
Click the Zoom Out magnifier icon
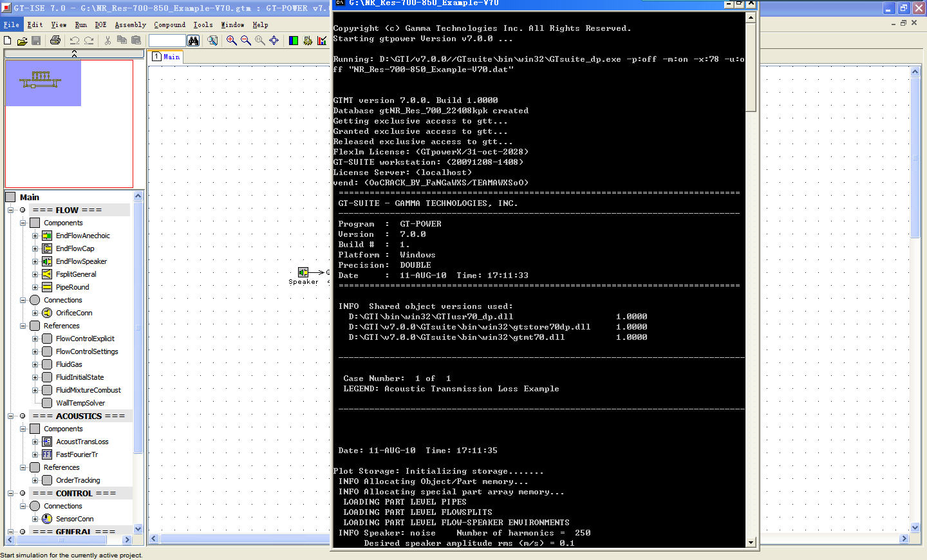pyautogui.click(x=246, y=41)
